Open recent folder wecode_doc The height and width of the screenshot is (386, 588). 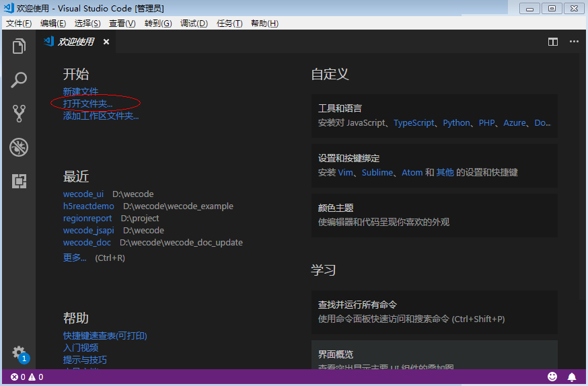click(87, 243)
